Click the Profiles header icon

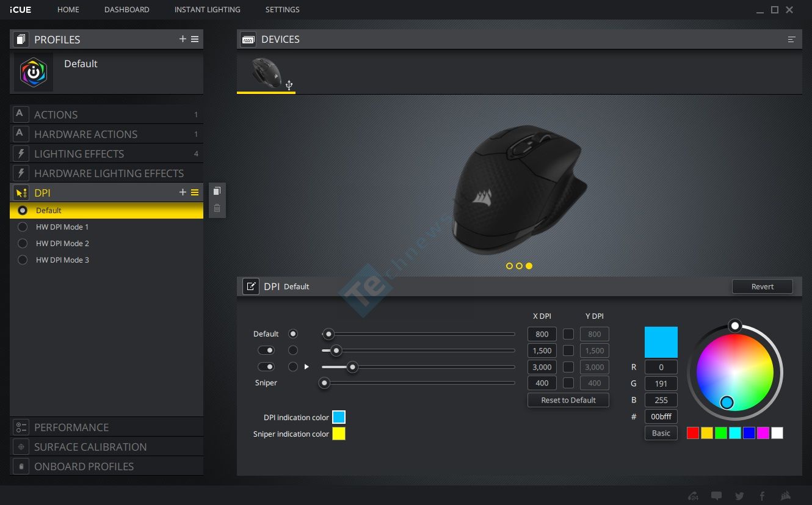[x=21, y=39]
